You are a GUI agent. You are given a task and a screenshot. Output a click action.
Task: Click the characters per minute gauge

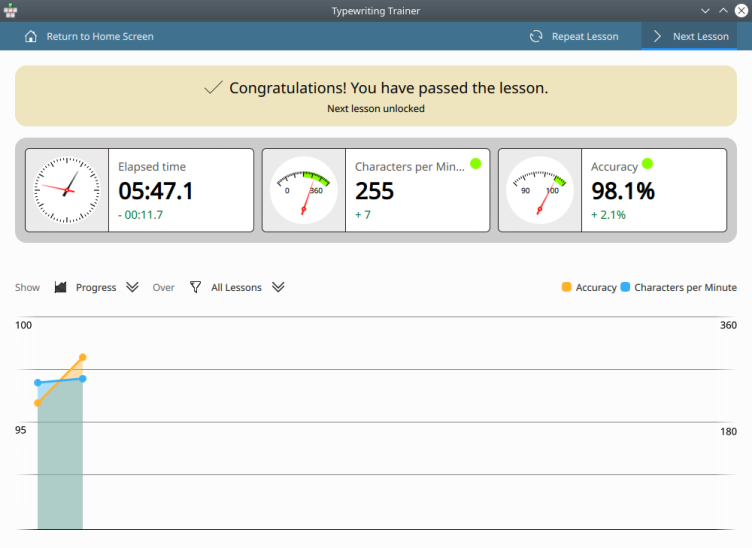[303, 190]
